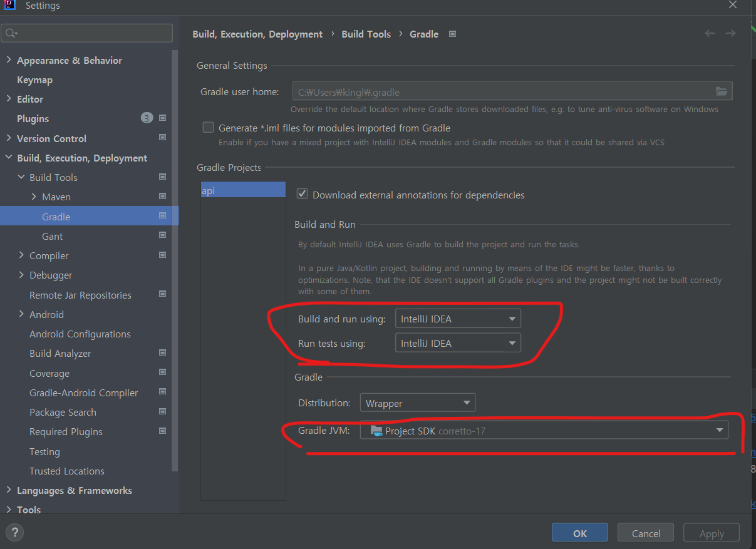
Task: Select the Gradle item in settings tree
Action: pos(89,216)
